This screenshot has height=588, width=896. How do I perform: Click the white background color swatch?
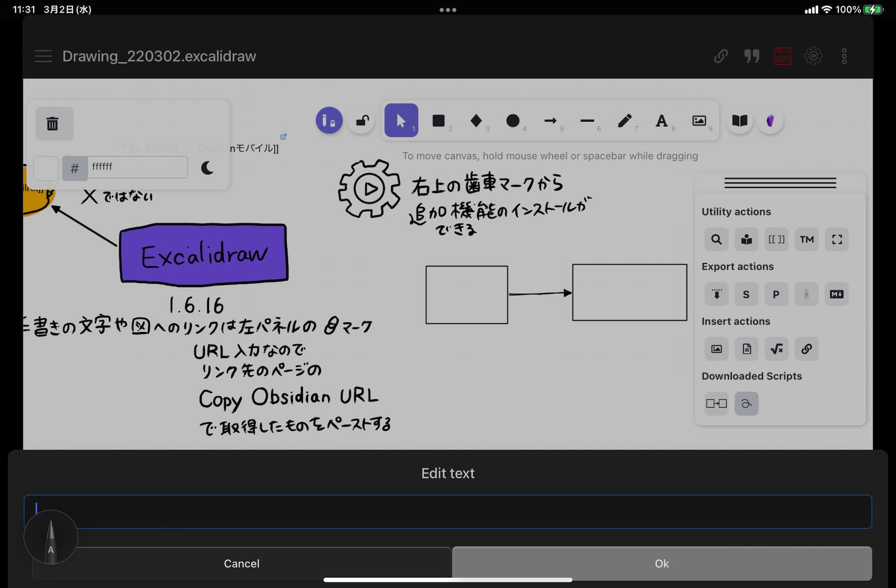[46, 168]
